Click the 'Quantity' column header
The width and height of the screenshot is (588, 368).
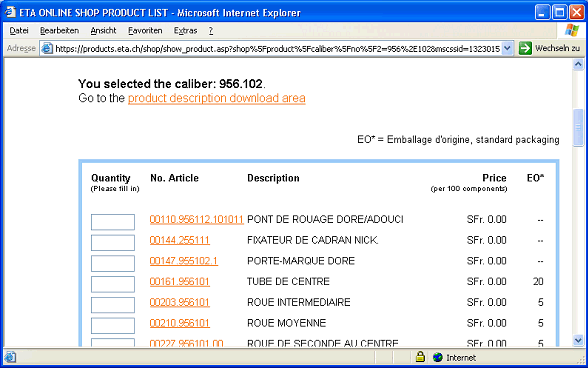pyautogui.click(x=111, y=178)
